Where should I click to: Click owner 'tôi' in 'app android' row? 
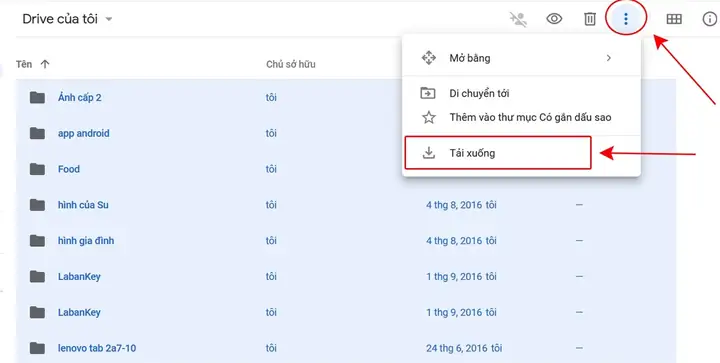pos(271,134)
